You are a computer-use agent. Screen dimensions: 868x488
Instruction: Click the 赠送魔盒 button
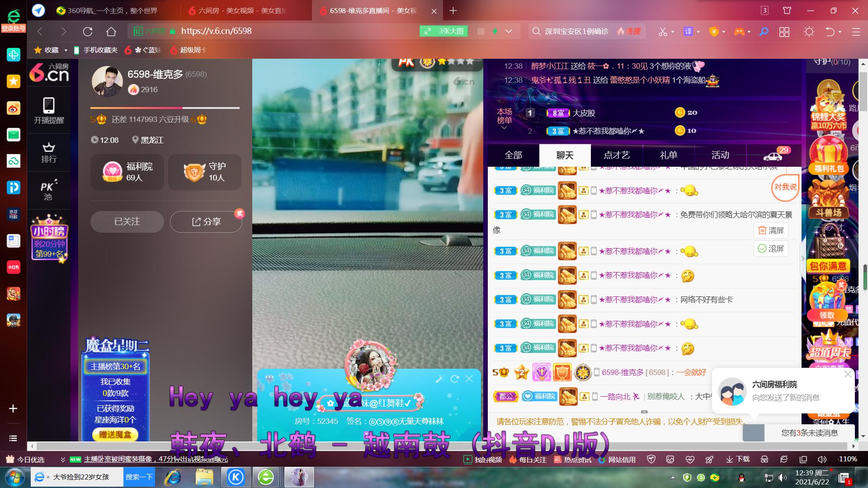(x=115, y=434)
